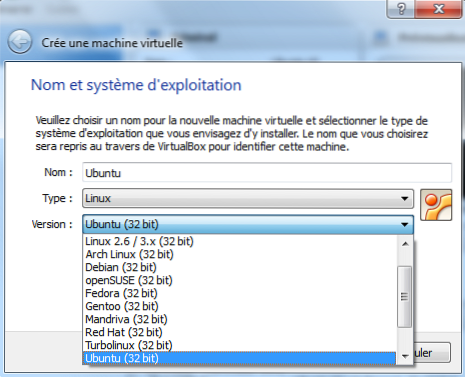This screenshot has height=377, width=465.
Task: Open the Type dropdown showing Linux
Action: tap(248, 198)
